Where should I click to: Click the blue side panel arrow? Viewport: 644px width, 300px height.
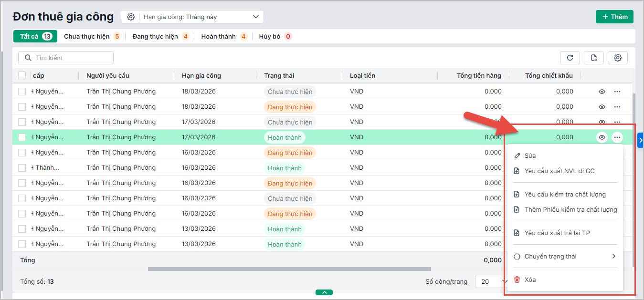[x=640, y=140]
